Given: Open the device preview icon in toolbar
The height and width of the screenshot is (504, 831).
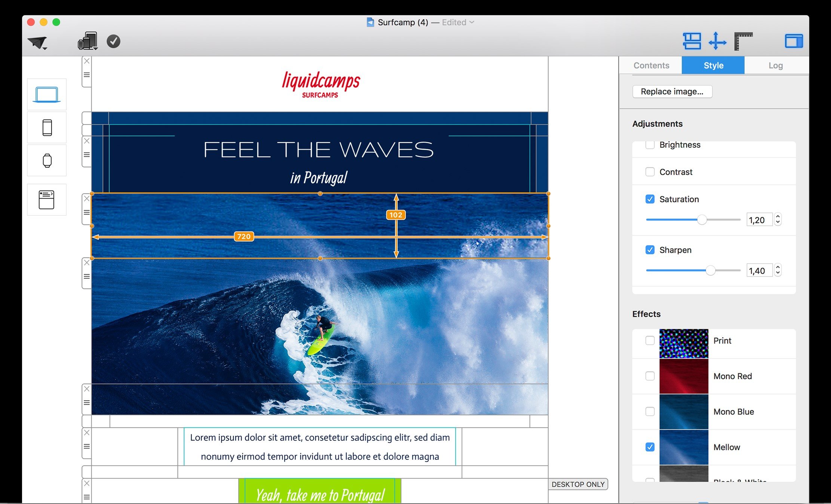Looking at the screenshot, I should click(88, 41).
